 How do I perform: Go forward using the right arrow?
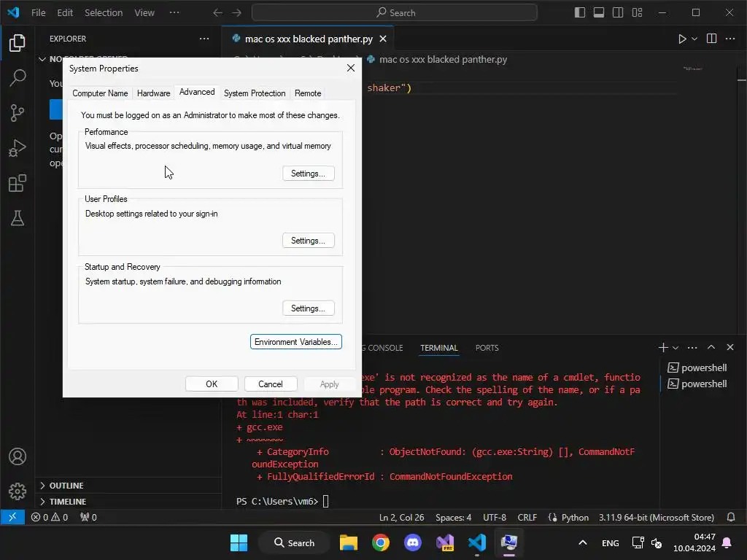click(237, 12)
